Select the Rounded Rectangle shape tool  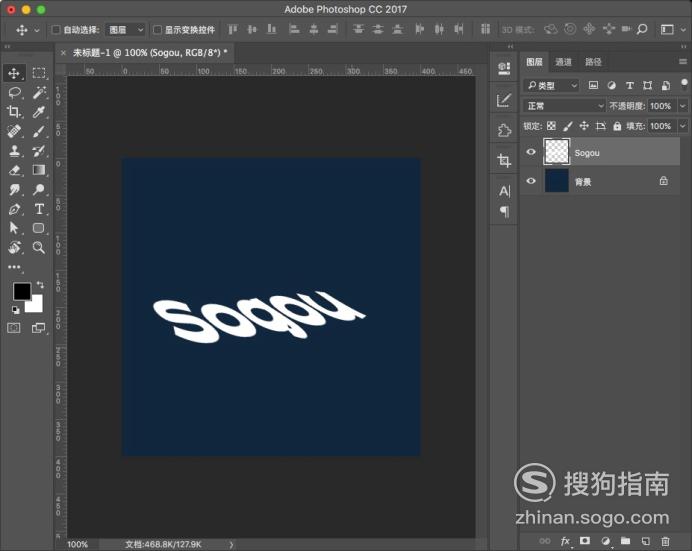click(x=39, y=228)
